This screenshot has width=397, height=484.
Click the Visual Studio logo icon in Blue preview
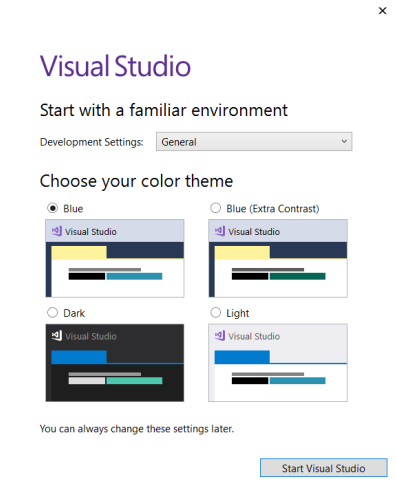[x=57, y=231]
